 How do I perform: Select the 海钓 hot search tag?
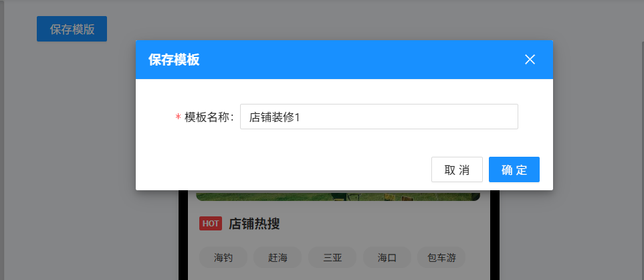(223, 258)
